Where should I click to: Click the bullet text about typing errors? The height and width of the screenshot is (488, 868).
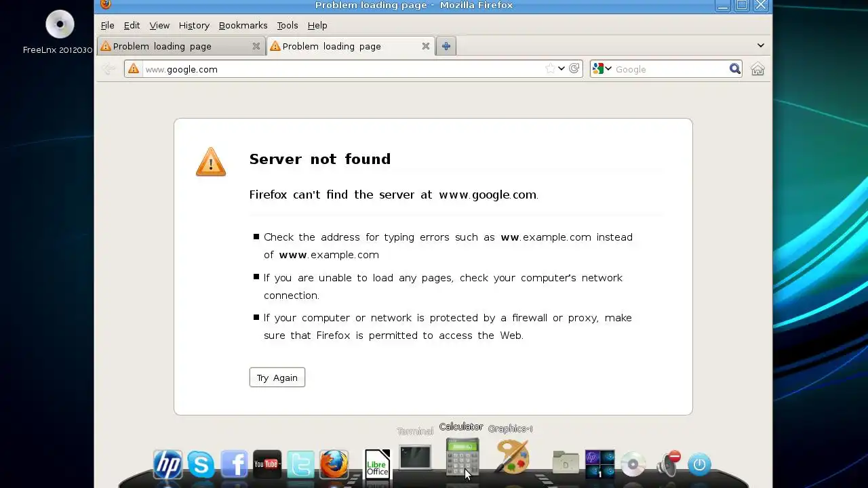tap(448, 246)
